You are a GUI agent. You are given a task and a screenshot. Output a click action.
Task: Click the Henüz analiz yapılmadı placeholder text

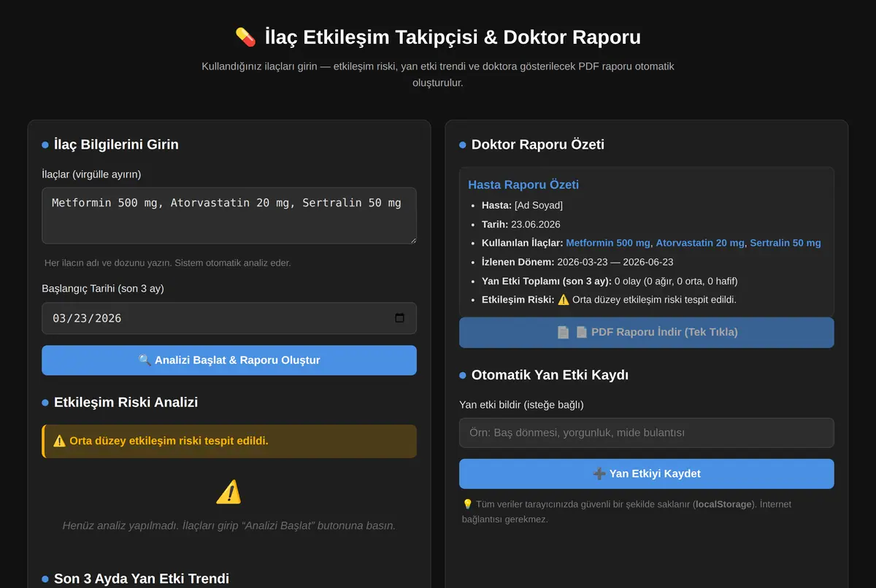pos(229,525)
